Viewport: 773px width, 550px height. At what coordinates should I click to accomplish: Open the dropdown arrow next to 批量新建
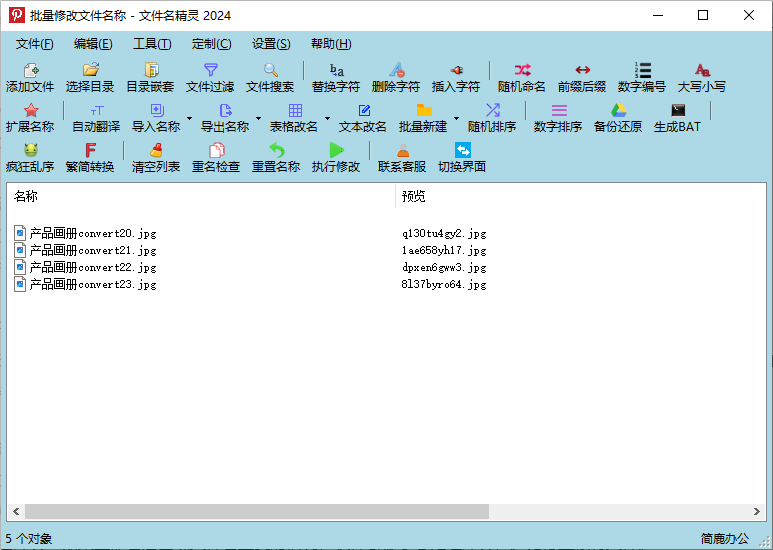[x=456, y=118]
